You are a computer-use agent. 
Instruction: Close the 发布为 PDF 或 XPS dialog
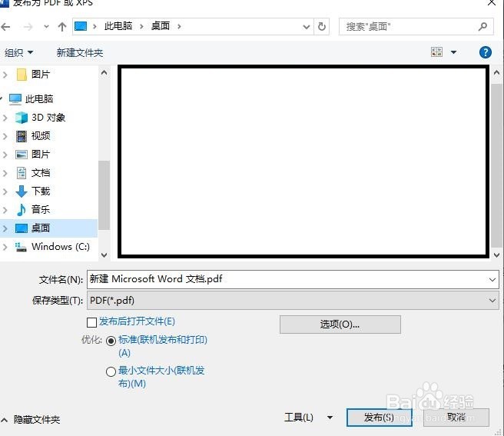[492, 3]
